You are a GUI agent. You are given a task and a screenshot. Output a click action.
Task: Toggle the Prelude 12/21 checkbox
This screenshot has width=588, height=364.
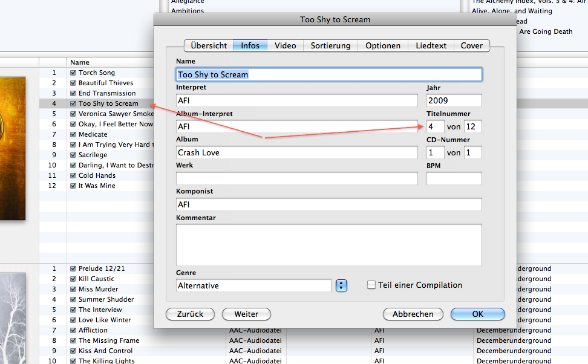[x=73, y=268]
